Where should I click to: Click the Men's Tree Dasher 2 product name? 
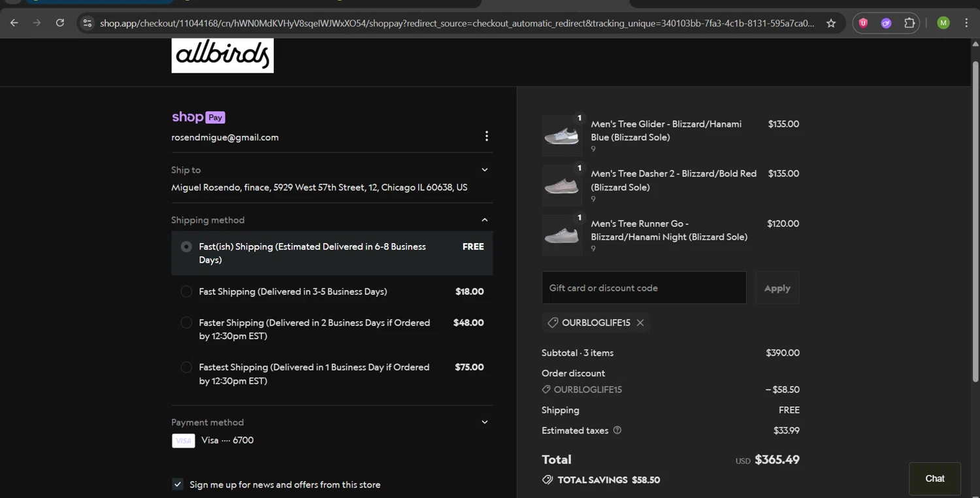click(x=674, y=180)
